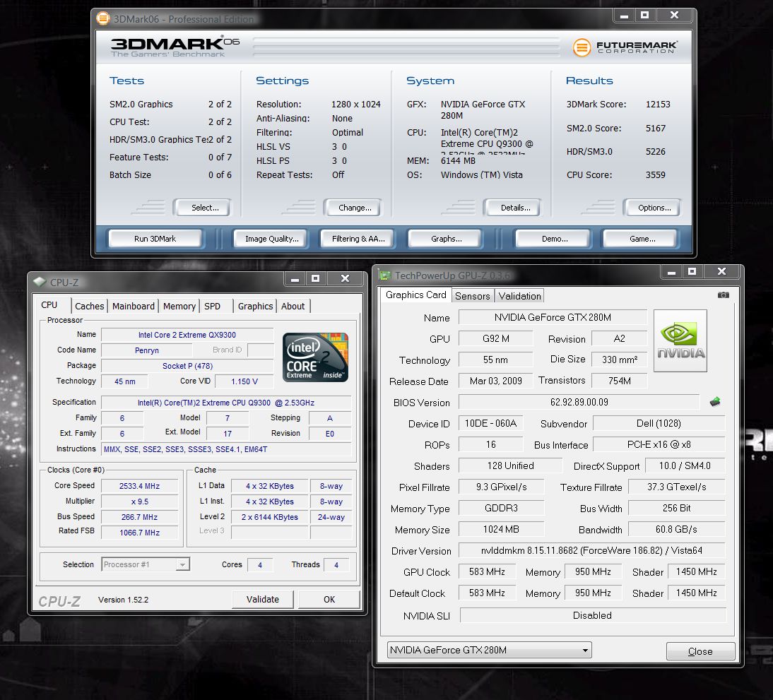The height and width of the screenshot is (700, 773).
Task: Select the Graphics Card tab in GPU-Z
Action: point(415,295)
